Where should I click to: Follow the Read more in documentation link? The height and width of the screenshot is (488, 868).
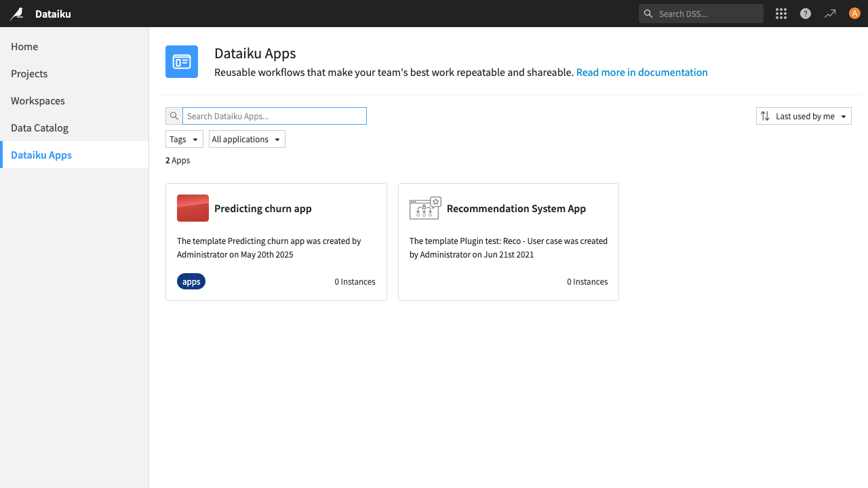(642, 73)
